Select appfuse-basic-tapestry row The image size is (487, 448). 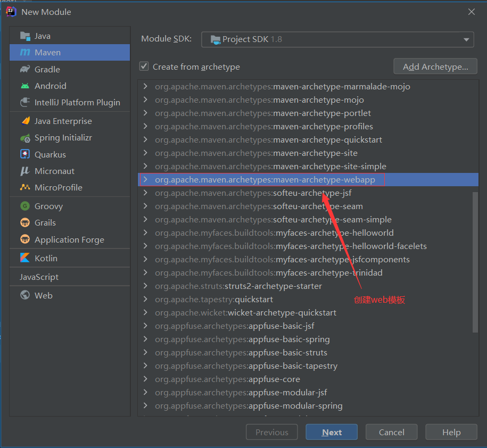[308, 366]
